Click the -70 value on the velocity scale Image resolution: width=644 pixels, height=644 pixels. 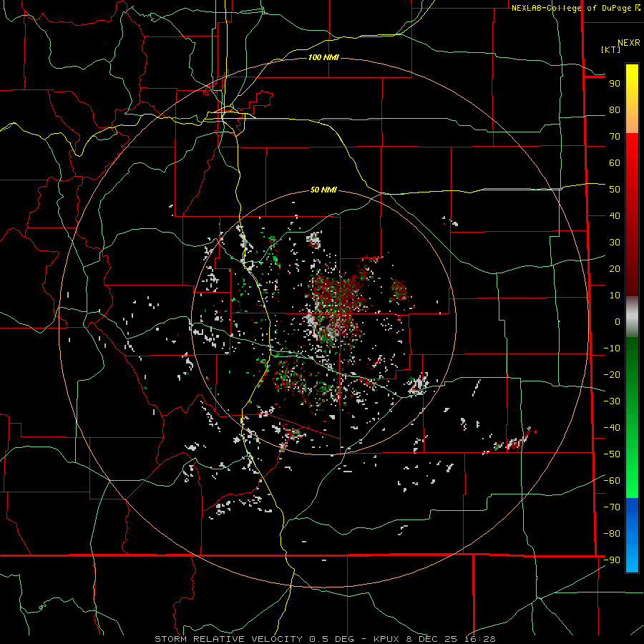612,507
